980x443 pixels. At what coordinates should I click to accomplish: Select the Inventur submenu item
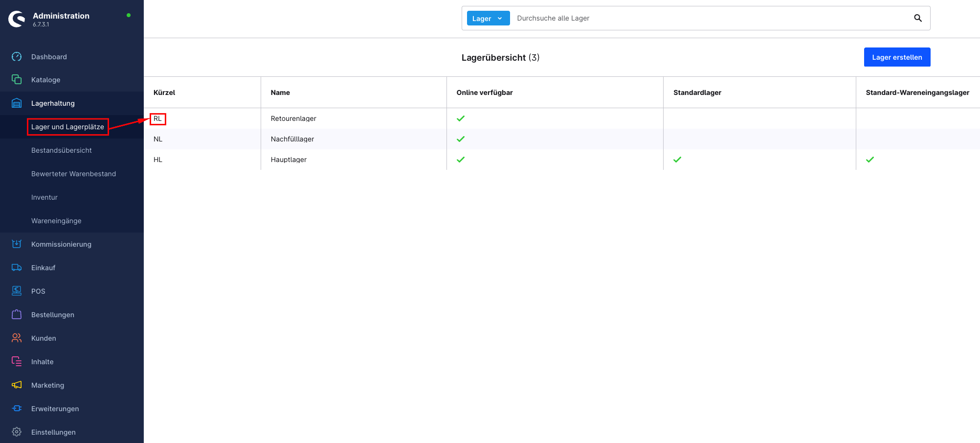[45, 197]
